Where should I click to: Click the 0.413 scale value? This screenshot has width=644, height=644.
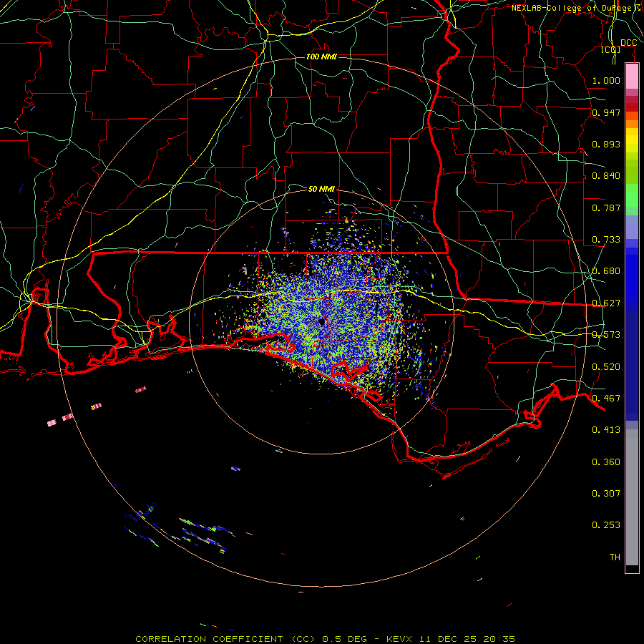[x=606, y=430]
